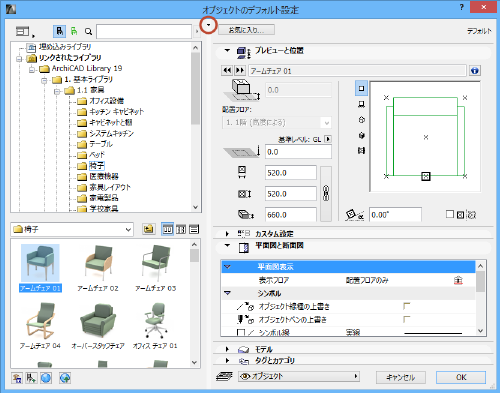Click the go up one folder icon
Viewport: 500px width, 393px height.
click(148, 229)
